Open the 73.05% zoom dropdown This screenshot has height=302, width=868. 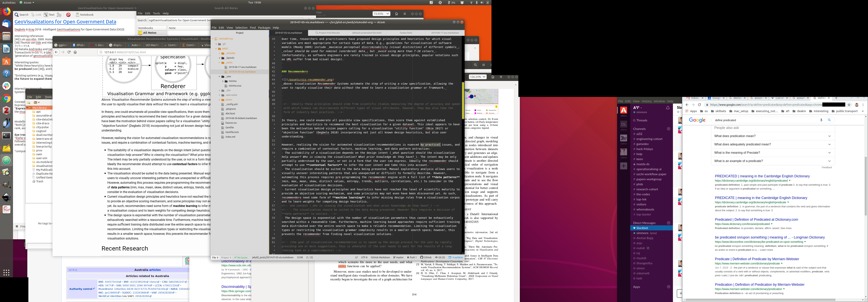point(381,14)
